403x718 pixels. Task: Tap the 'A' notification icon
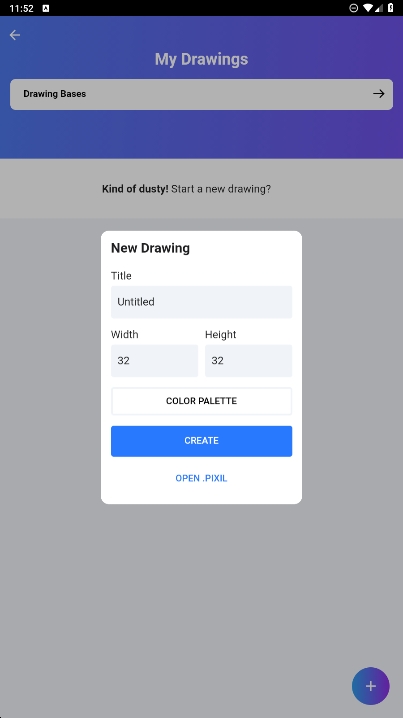point(46,8)
